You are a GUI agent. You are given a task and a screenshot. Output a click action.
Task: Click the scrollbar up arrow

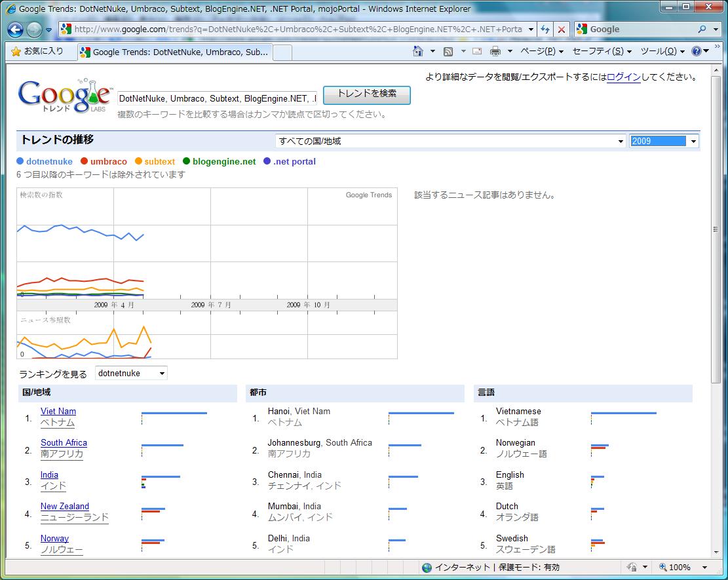pos(716,69)
